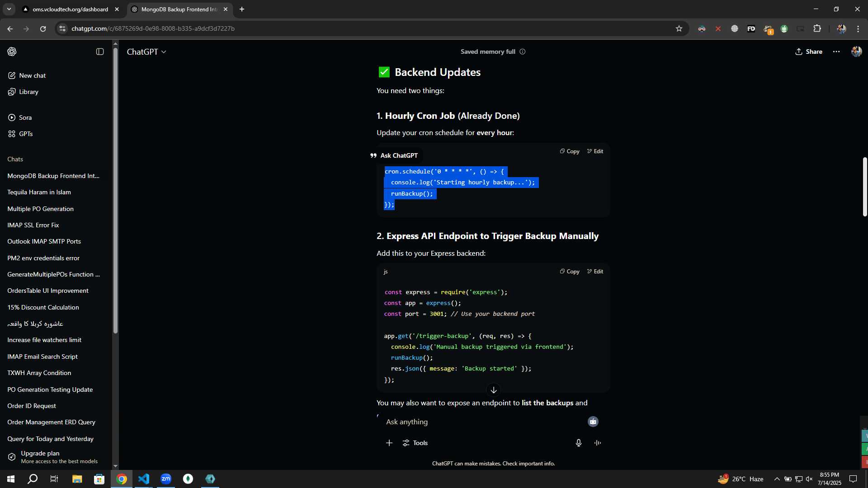868x488 pixels.
Task: Open the Extensions puzzle icon
Action: [817, 28]
